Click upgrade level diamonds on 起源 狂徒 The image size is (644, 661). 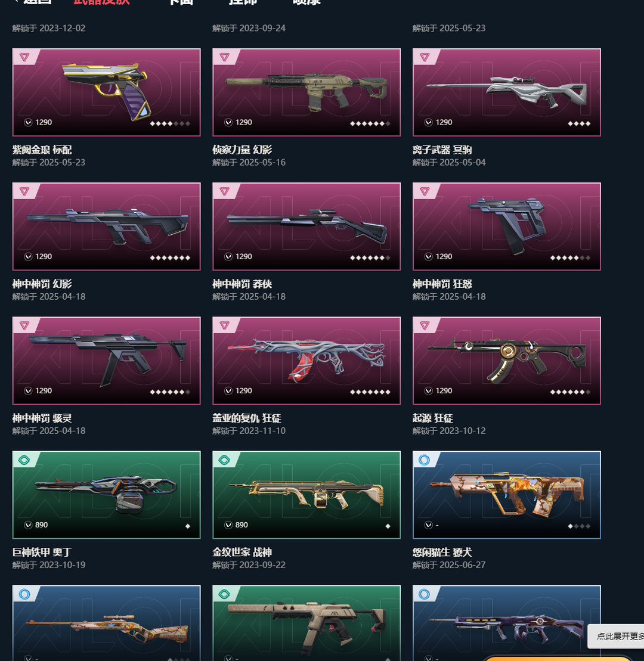(570, 392)
